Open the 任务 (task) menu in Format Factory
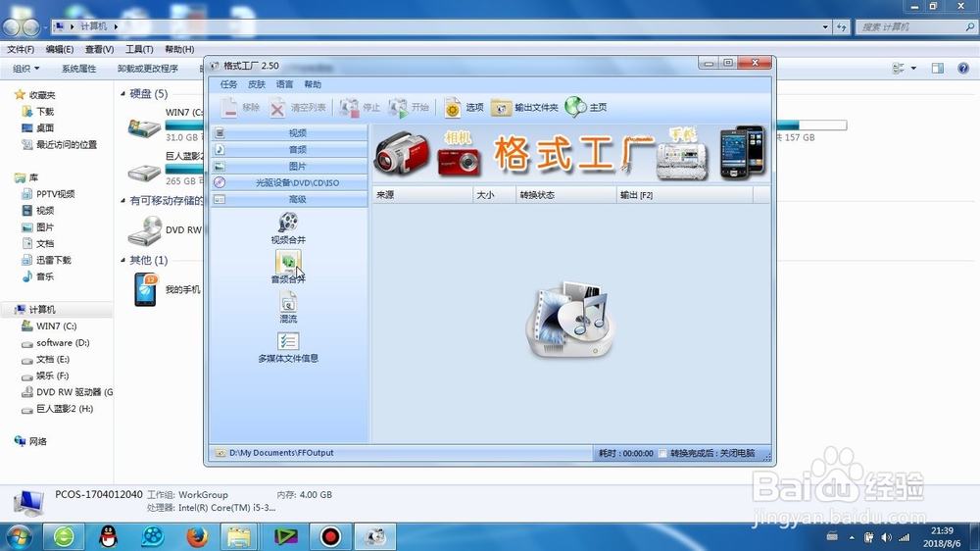The image size is (980, 551). [x=228, y=84]
